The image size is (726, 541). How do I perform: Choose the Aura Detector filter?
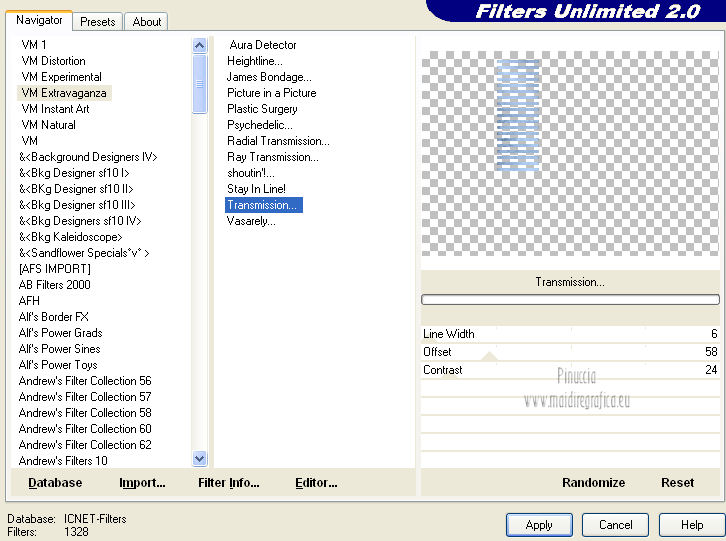263,45
